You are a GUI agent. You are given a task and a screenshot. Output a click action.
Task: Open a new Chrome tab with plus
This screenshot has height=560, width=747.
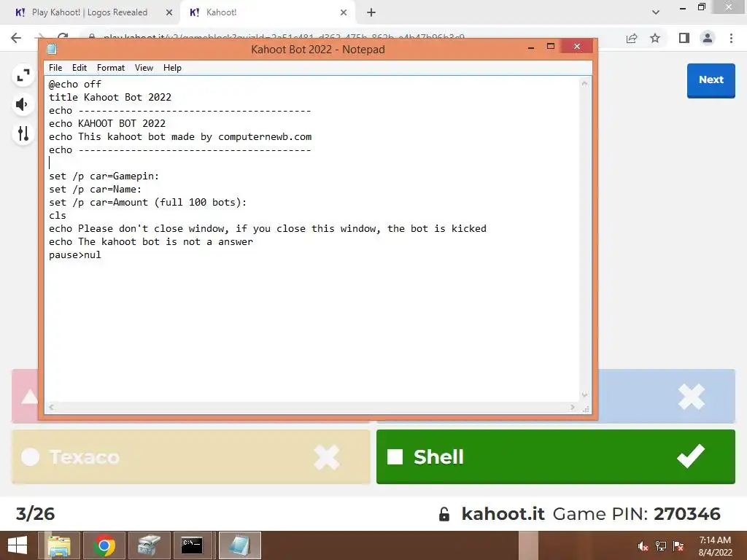coord(371,12)
